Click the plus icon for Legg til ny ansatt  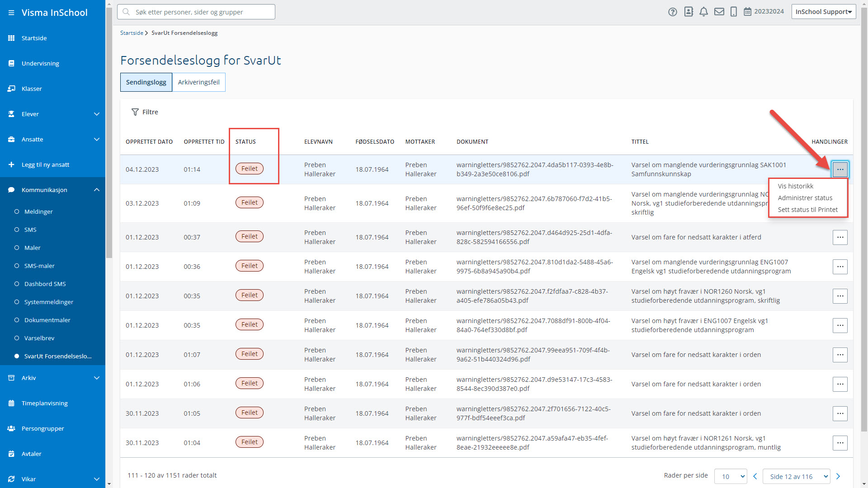coord(11,164)
